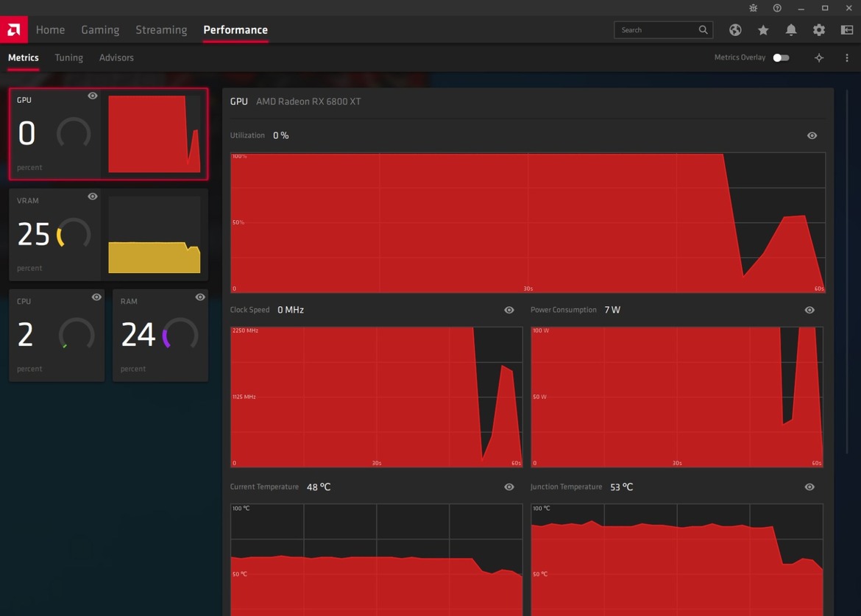Toggle Clock Speed metric eye icon
861x616 pixels.
tap(509, 310)
